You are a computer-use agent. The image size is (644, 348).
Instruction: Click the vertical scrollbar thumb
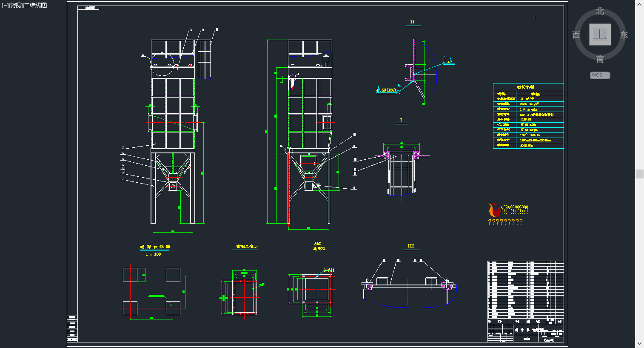pos(639,174)
